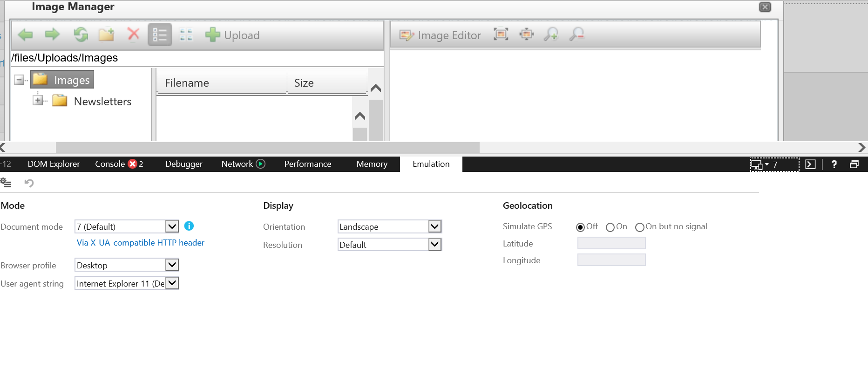
Task: Close the Image Manager dialog
Action: tap(765, 7)
